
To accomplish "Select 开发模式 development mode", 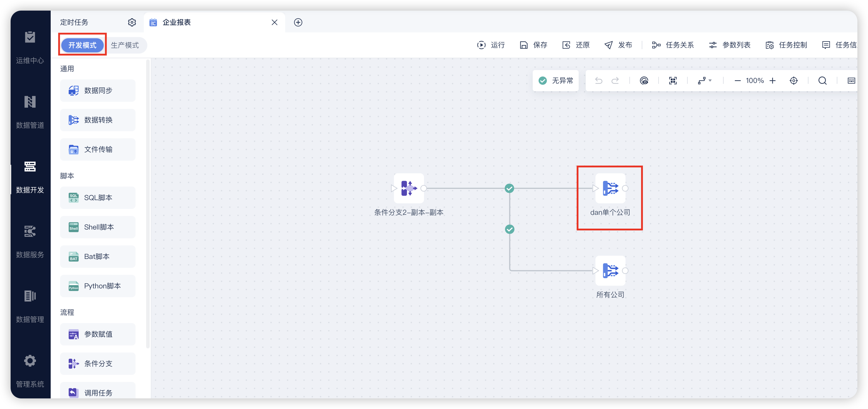I will [82, 45].
